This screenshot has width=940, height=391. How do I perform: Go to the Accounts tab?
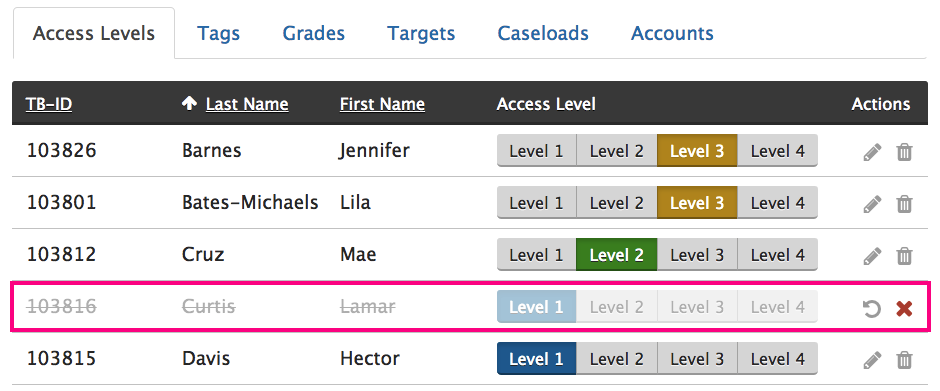pyautogui.click(x=672, y=33)
